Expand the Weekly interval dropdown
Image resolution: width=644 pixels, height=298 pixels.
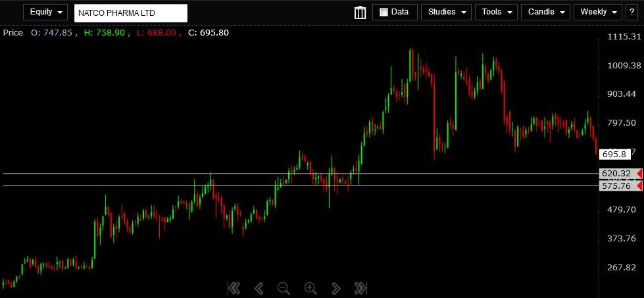coord(597,12)
